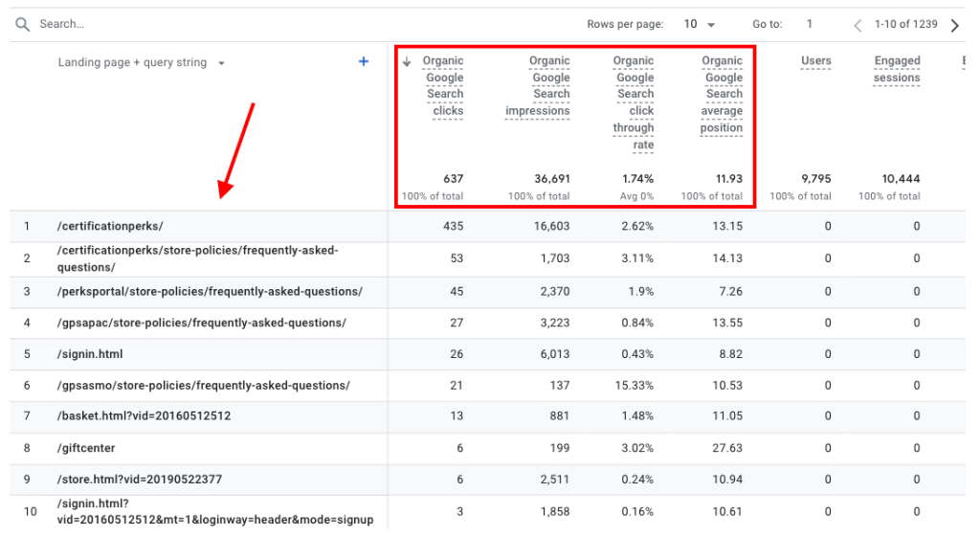Click the plus icon to add dimension
Screen dimensions: 980x537
364,62
